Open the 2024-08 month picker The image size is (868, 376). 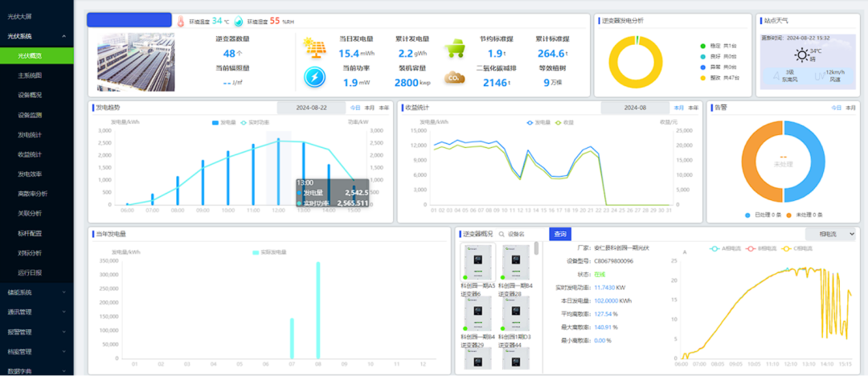tap(634, 108)
